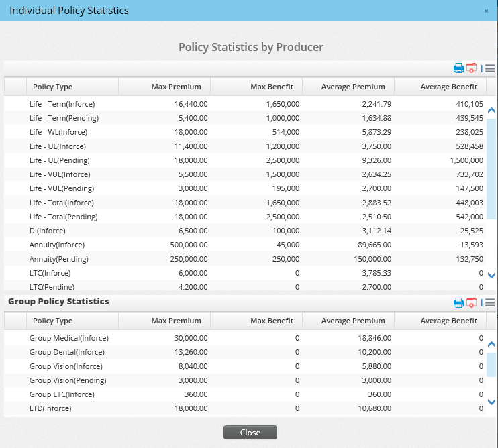498x448 pixels.
Task: Select the DI(Inforce) row label
Action: 48,231
